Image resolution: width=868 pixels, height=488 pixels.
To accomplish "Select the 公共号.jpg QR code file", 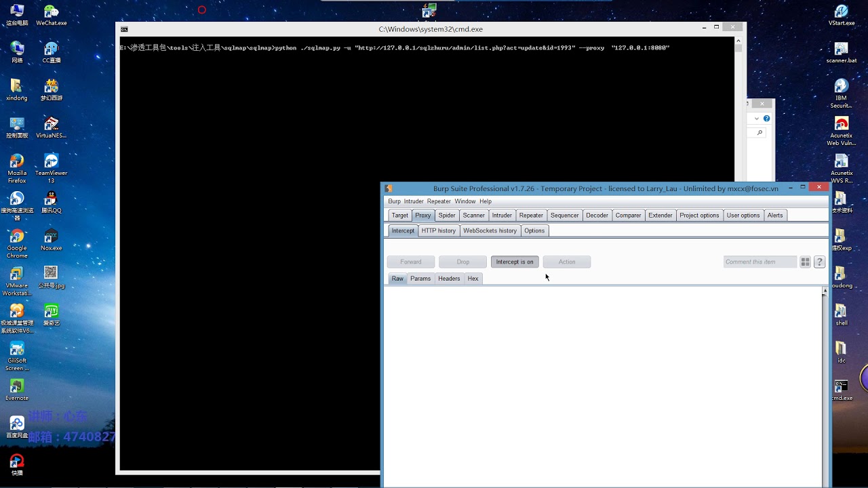I will click(x=52, y=277).
